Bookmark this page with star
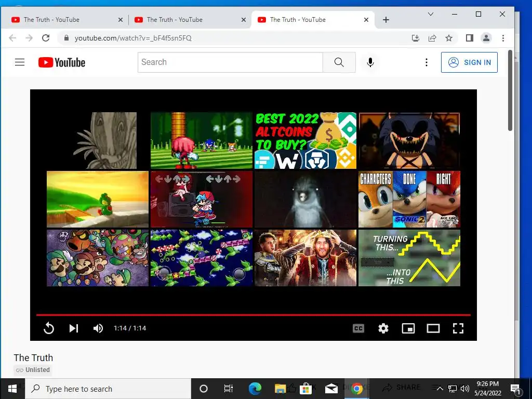Viewport: 532px width, 399px height. [x=449, y=38]
